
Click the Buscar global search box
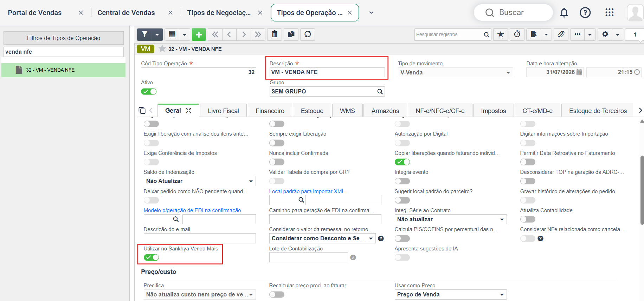(x=513, y=13)
